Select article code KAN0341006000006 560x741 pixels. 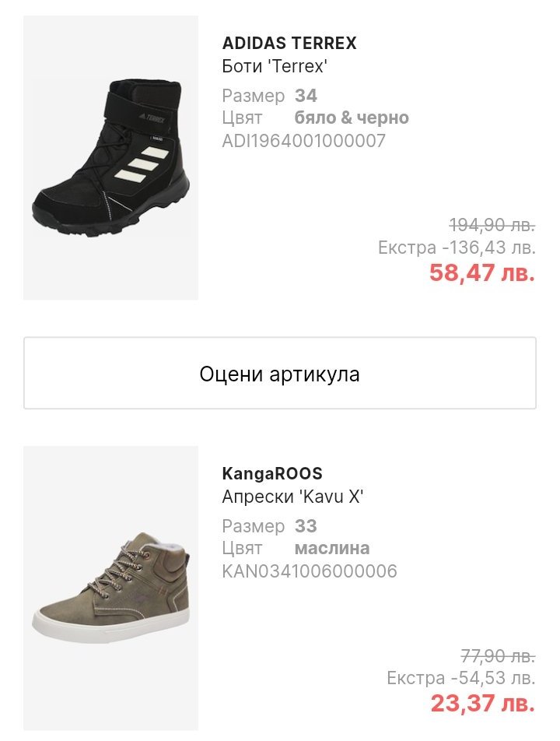pos(310,571)
